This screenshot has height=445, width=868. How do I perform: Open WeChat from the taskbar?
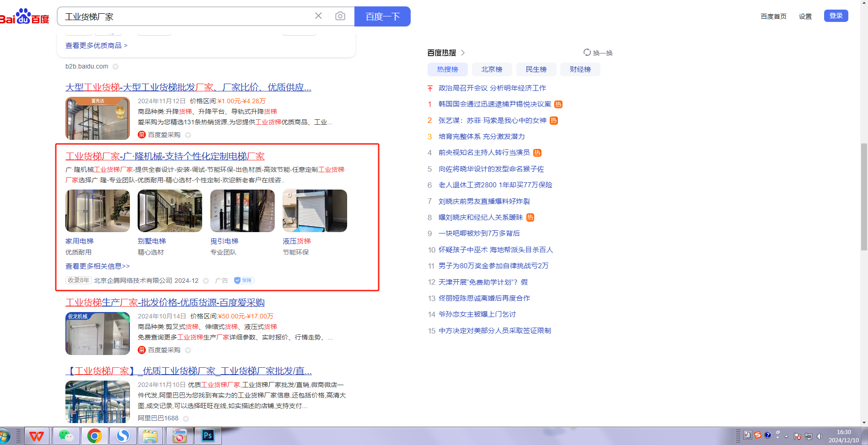pos(66,436)
